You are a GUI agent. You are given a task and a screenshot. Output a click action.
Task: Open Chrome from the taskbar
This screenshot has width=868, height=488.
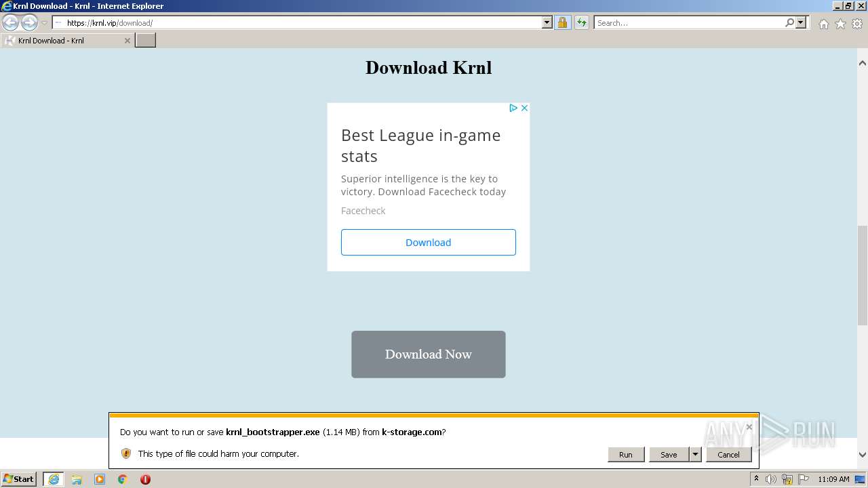(x=123, y=479)
